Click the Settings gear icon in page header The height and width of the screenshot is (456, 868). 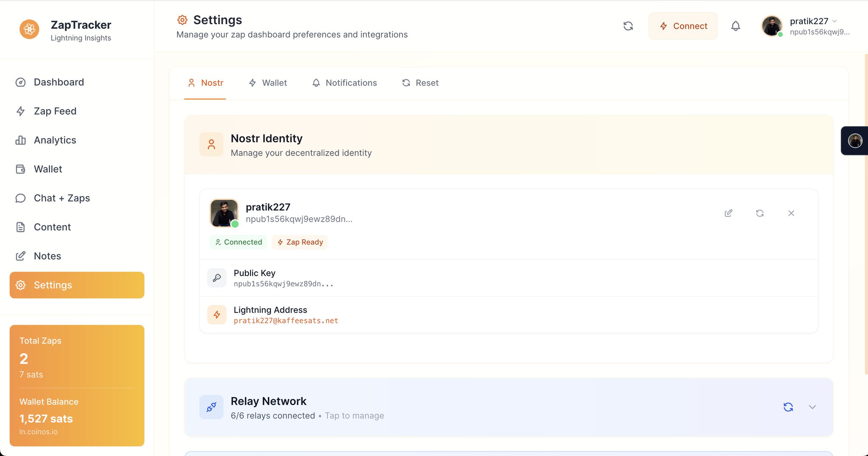(182, 20)
